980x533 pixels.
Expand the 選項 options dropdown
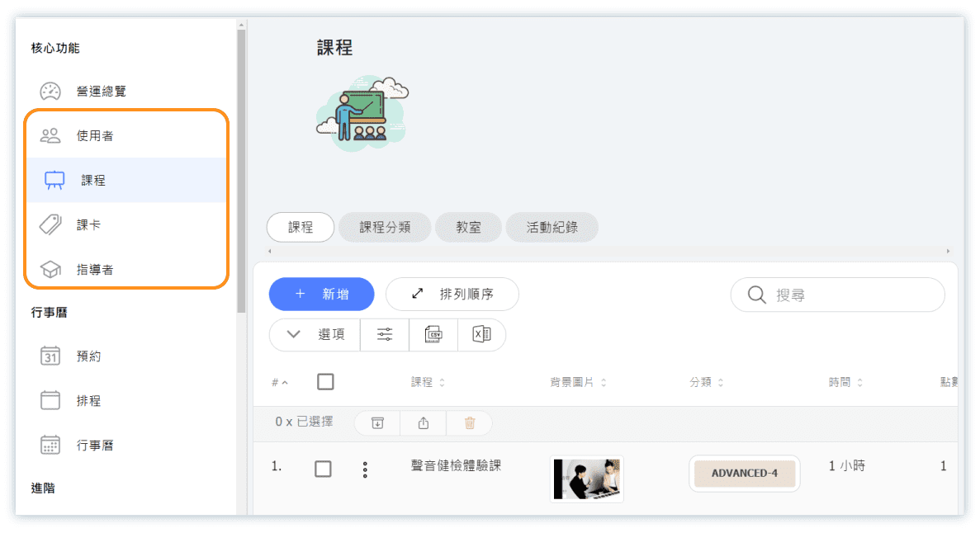tap(315, 334)
